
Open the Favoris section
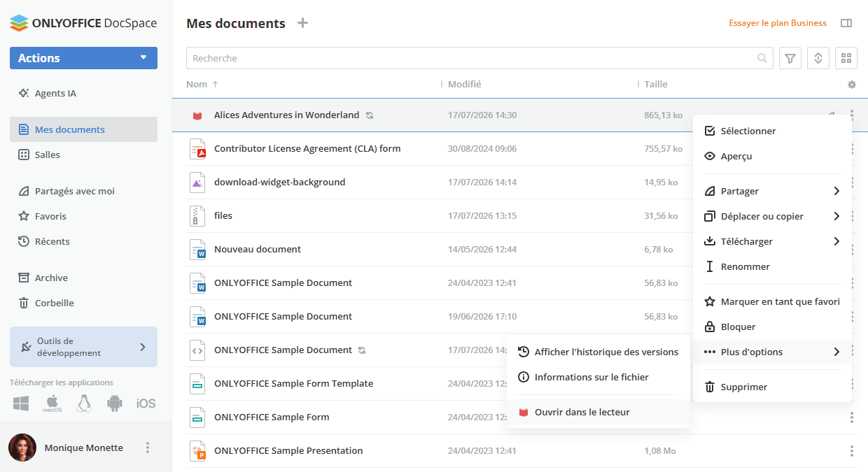click(x=83, y=216)
